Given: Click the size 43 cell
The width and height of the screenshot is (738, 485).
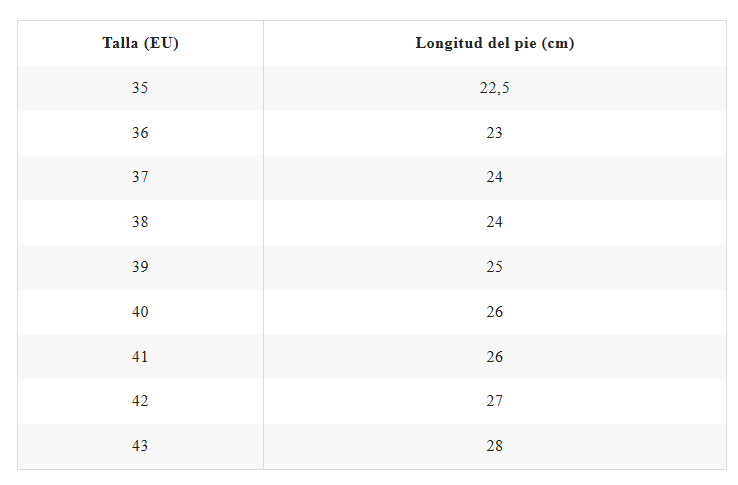Looking at the screenshot, I should tap(140, 445).
